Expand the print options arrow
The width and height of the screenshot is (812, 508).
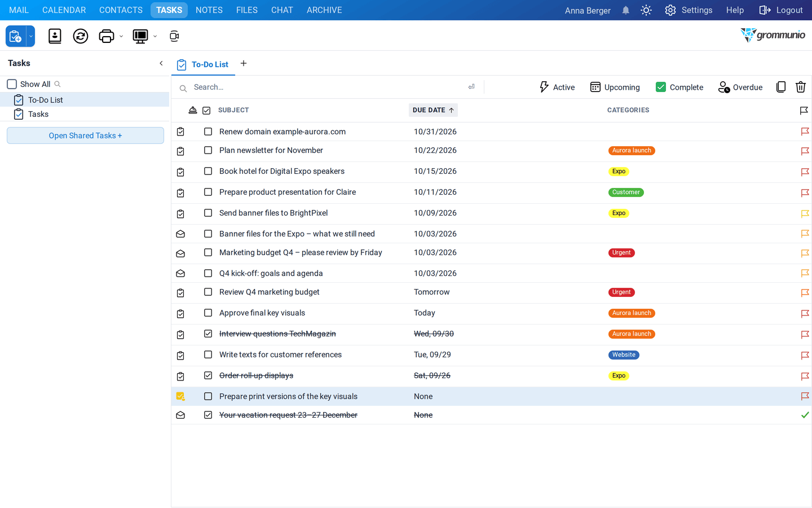pyautogui.click(x=121, y=37)
